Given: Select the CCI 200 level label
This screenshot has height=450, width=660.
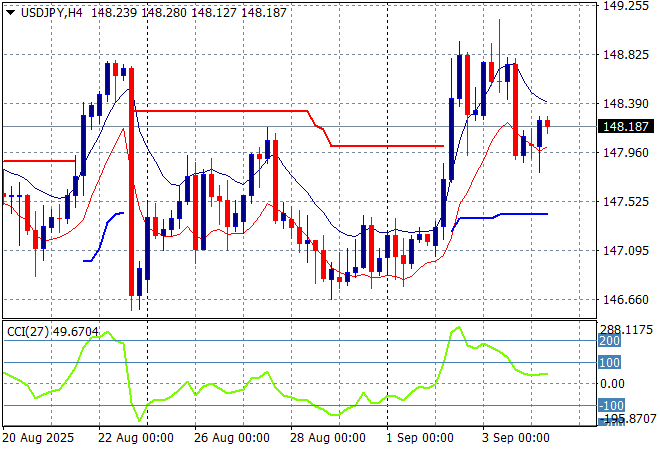Looking at the screenshot, I should [609, 341].
